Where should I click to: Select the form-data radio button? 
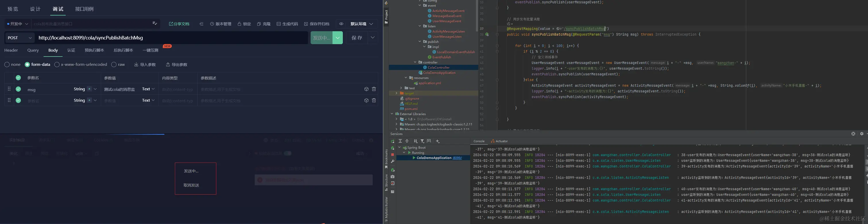coord(27,64)
